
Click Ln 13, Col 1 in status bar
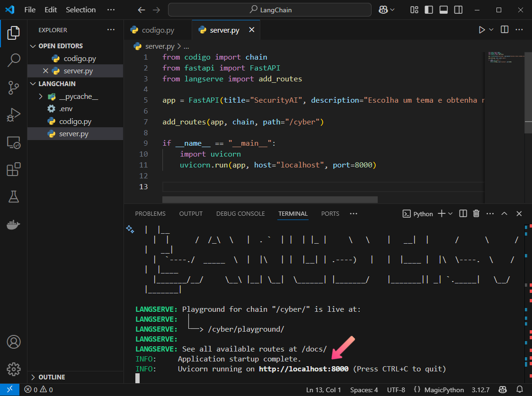[323, 390]
